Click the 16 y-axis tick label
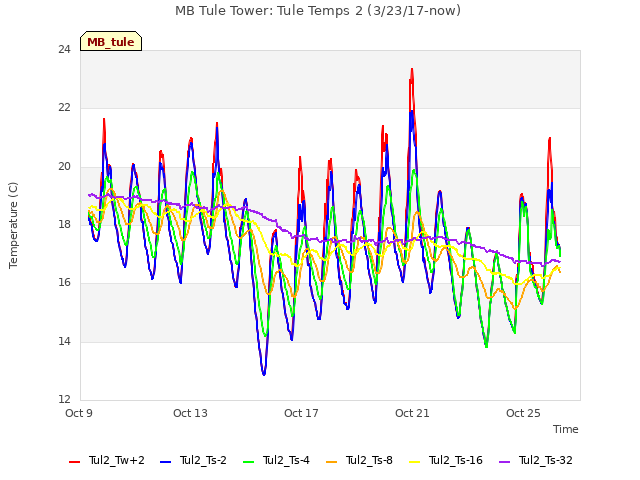This screenshot has width=640, height=480. (x=64, y=282)
